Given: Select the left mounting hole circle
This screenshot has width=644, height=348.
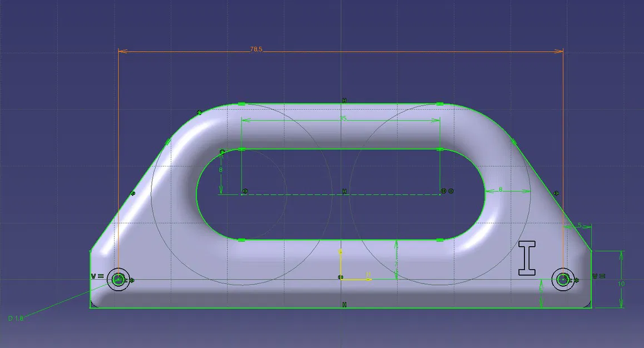Looking at the screenshot, I should click(118, 280).
